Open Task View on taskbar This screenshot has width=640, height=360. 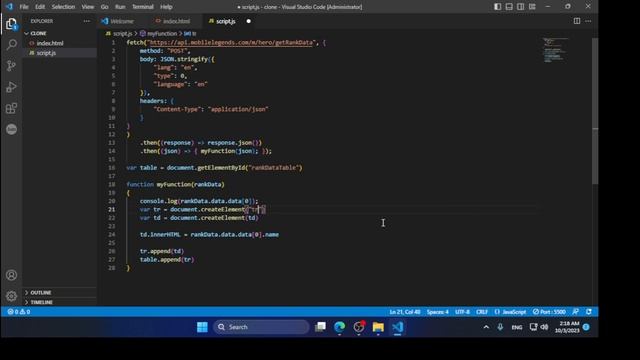click(320, 327)
